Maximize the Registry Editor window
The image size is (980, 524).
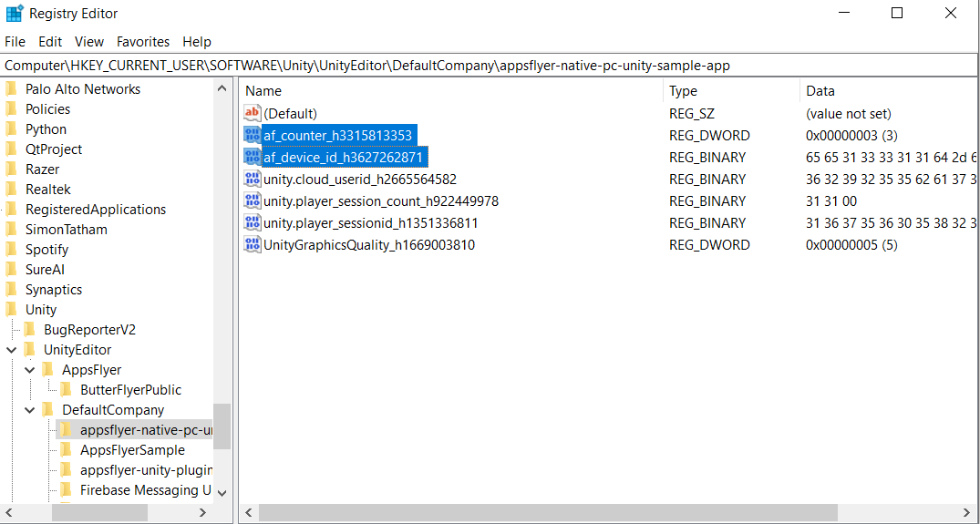(897, 13)
